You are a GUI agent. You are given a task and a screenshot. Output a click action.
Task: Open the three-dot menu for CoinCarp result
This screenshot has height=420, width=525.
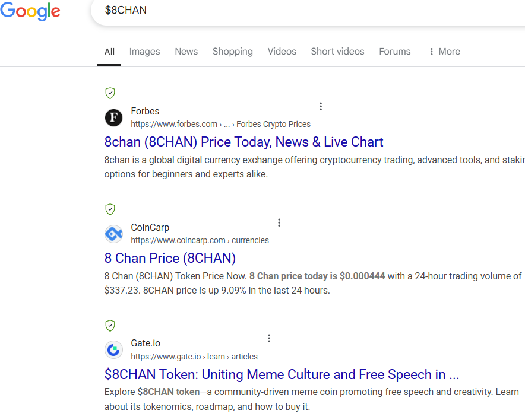279,222
